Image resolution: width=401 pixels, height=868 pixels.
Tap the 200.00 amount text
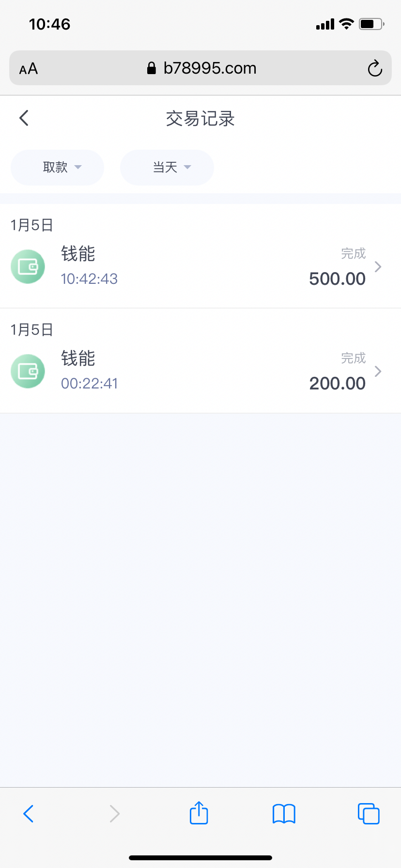pos(337,384)
